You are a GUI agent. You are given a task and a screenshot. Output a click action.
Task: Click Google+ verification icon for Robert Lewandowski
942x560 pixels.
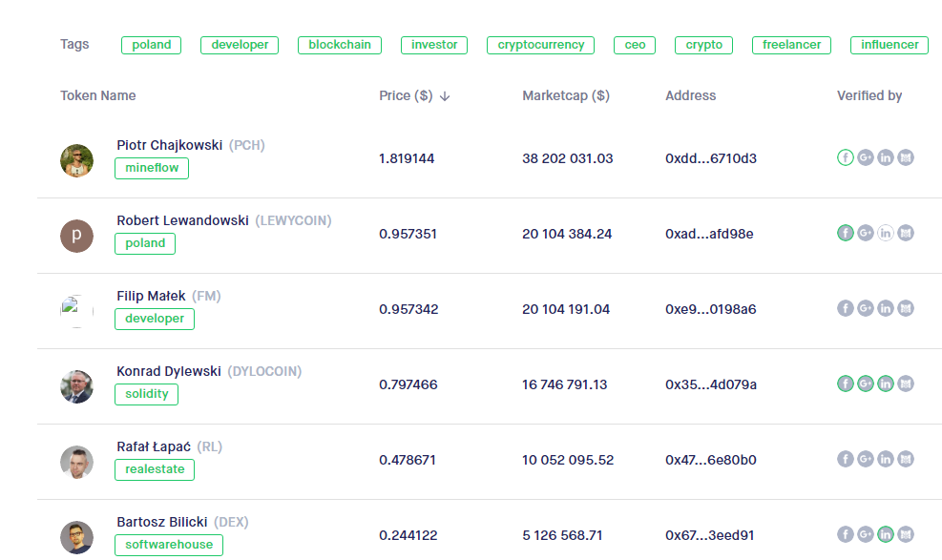point(866,233)
